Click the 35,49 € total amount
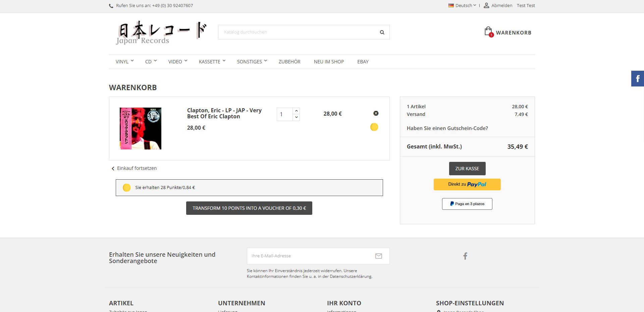The image size is (644, 312). coord(518,146)
